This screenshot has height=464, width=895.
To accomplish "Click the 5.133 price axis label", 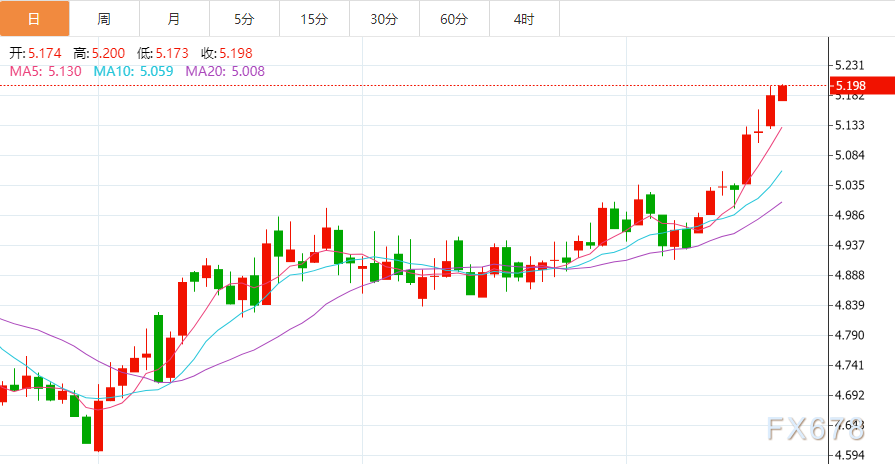I will pos(850,125).
